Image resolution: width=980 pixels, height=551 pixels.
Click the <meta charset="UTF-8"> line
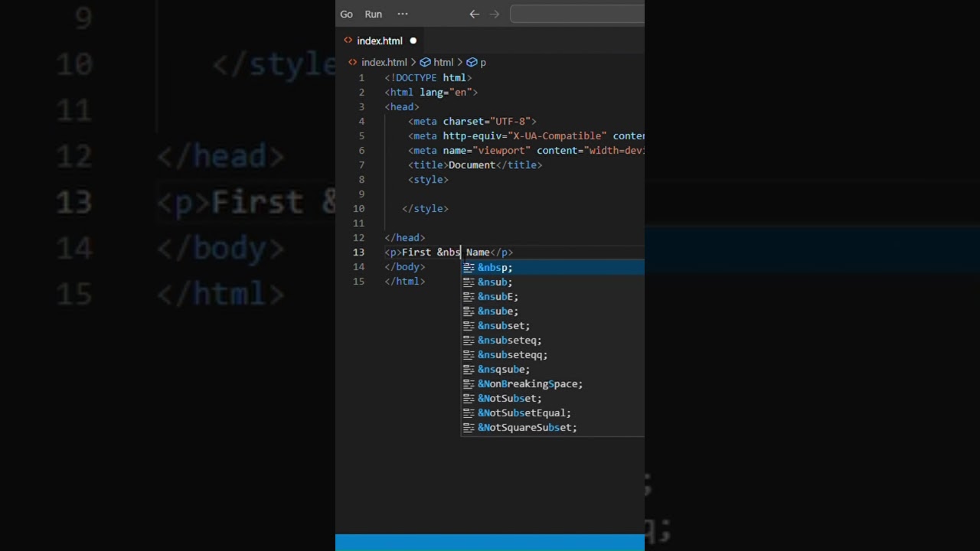472,121
